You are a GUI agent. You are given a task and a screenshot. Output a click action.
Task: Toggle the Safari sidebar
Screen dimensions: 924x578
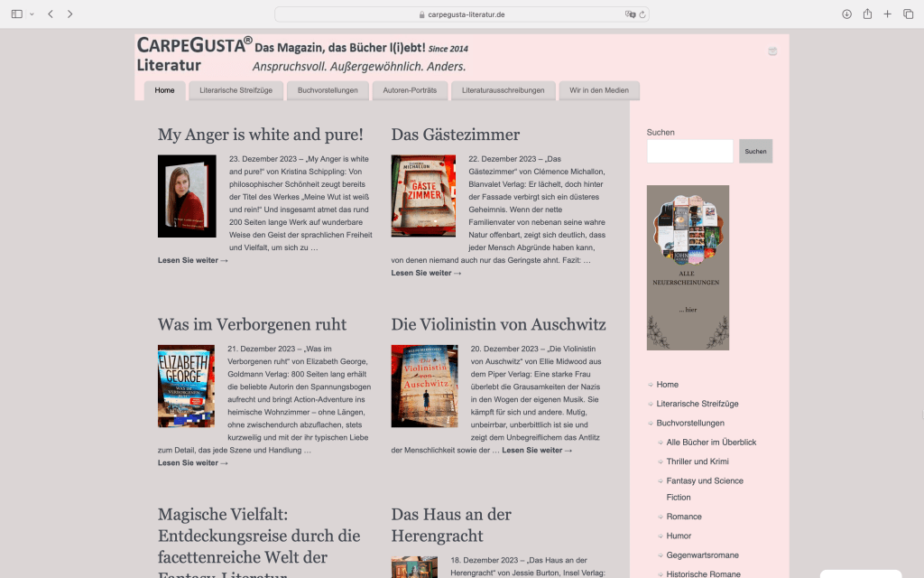pyautogui.click(x=17, y=14)
